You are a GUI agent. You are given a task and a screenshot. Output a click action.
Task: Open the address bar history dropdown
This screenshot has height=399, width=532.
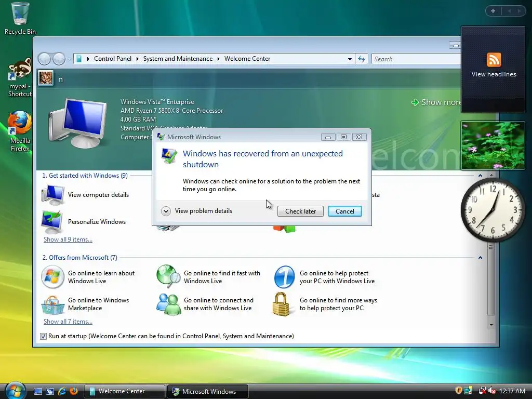click(x=350, y=59)
